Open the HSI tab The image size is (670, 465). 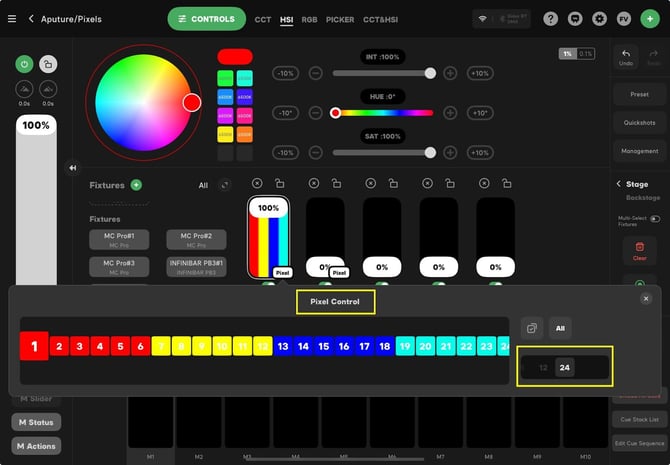286,20
